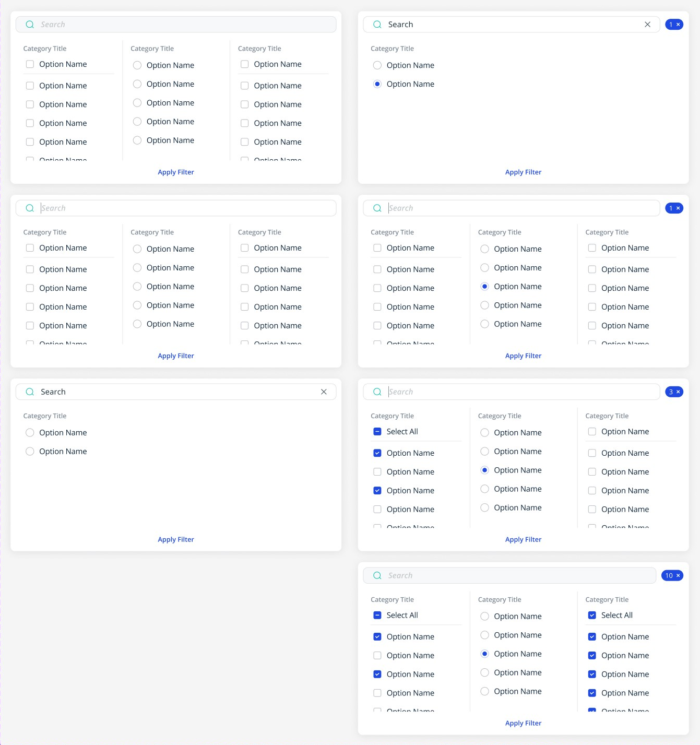700x745 pixels.
Task: Click Apply Filter in three-column panel with 1 badge
Action: coord(523,356)
